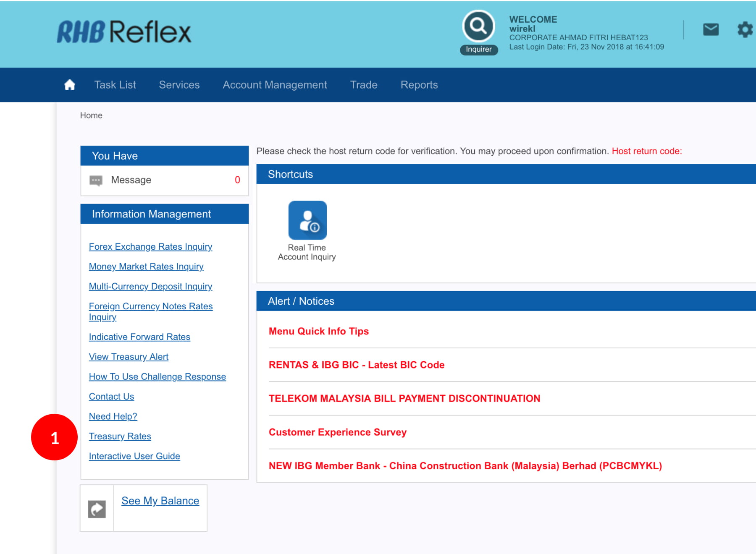The width and height of the screenshot is (756, 554).
Task: Expand the Trade menu
Action: [x=364, y=85]
